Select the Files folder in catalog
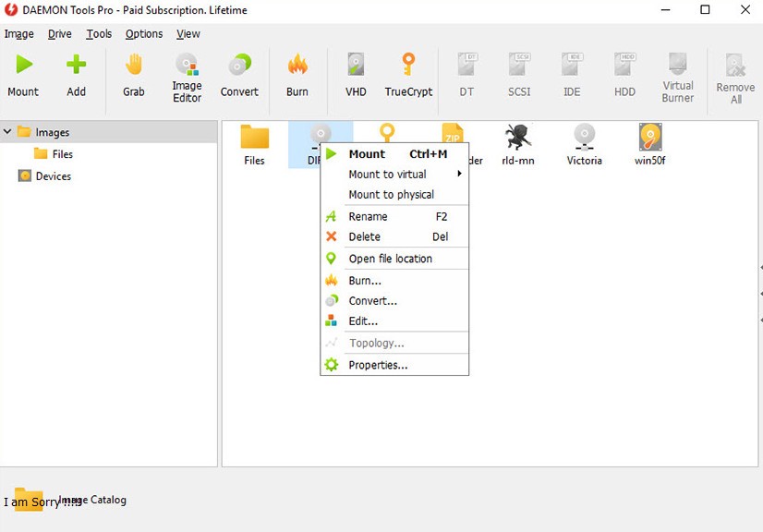 [255, 145]
